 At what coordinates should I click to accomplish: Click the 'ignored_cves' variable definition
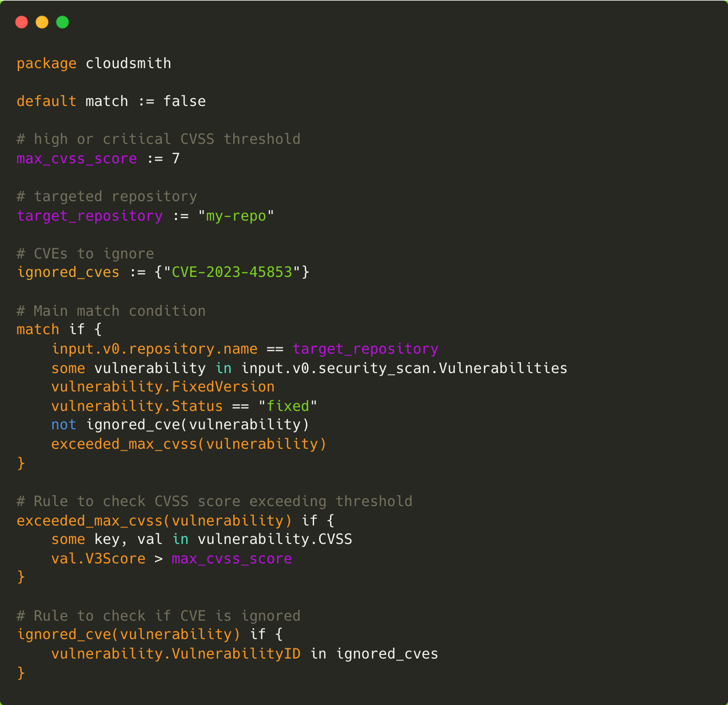point(68,272)
